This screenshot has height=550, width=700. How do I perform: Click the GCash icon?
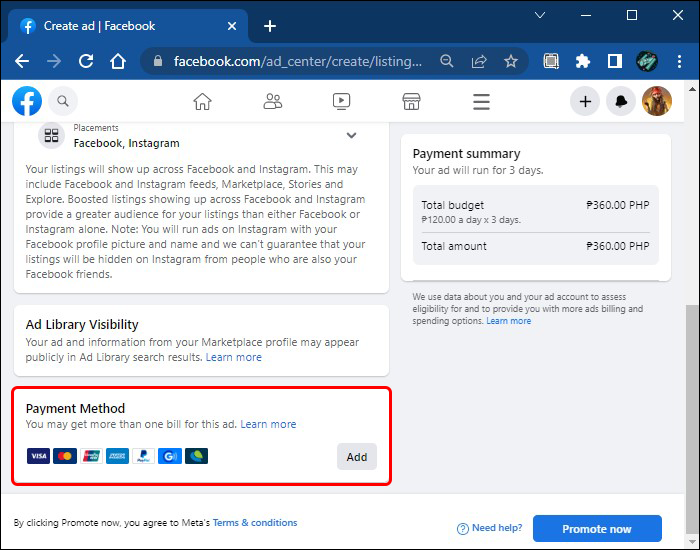click(x=170, y=456)
